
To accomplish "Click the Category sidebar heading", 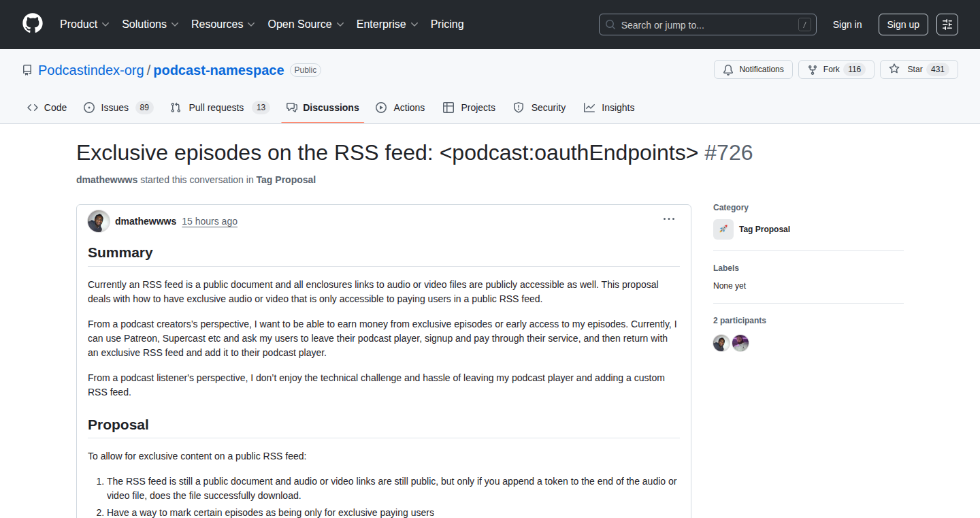I will pyautogui.click(x=731, y=208).
